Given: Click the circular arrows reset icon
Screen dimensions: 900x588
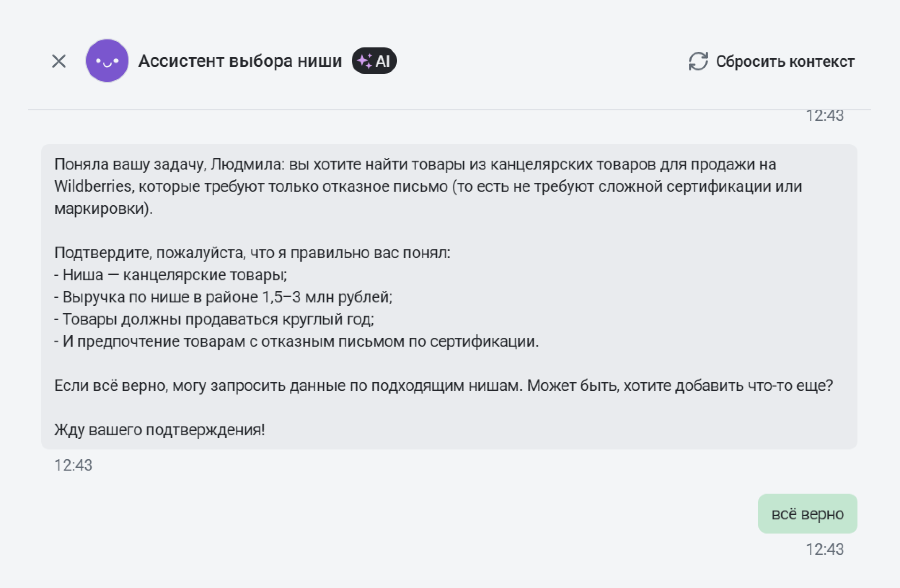Looking at the screenshot, I should tap(698, 61).
